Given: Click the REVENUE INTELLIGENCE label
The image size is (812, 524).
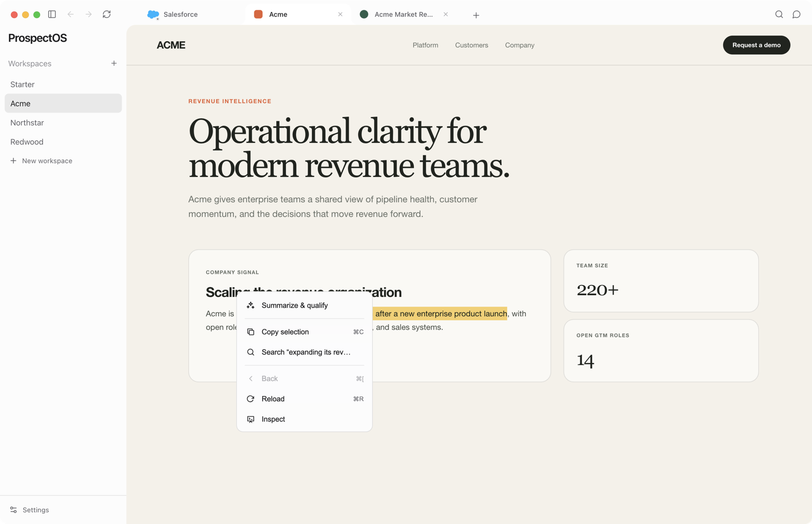Looking at the screenshot, I should pyautogui.click(x=230, y=101).
